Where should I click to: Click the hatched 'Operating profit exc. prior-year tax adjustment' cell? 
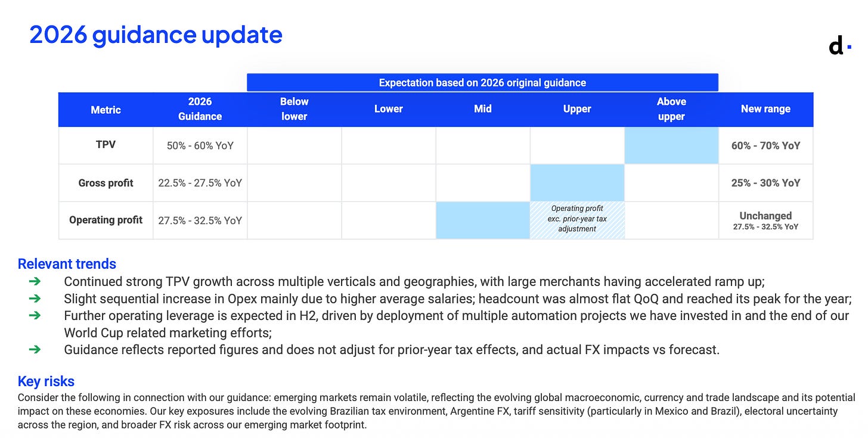[577, 220]
